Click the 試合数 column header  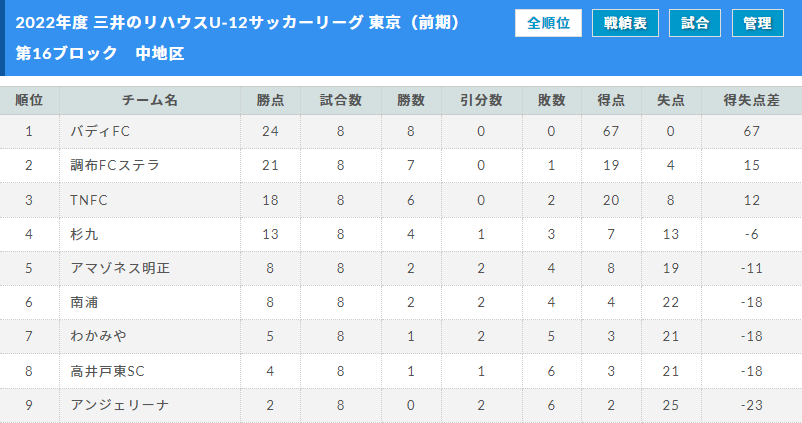pos(341,100)
